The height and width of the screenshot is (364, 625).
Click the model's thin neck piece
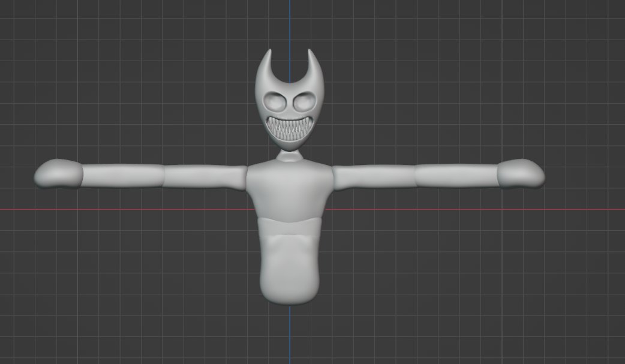coord(289,156)
